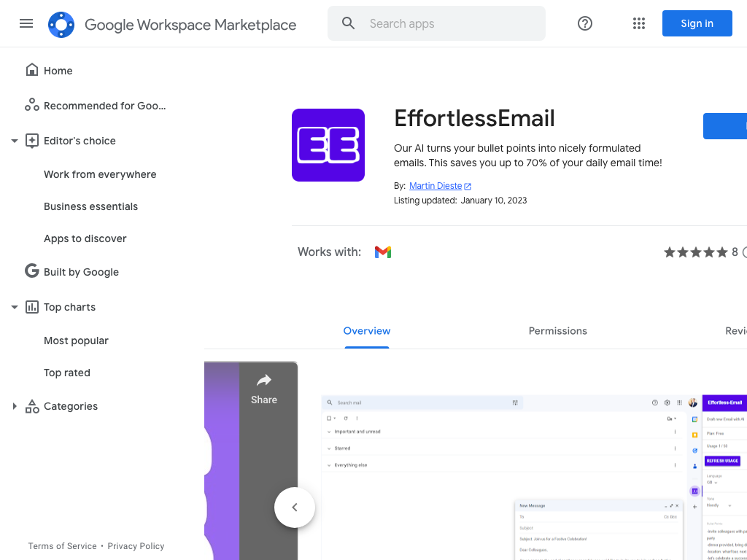Collapse the Editor's choice section
Screen dimensions: 747x560
click(15, 141)
